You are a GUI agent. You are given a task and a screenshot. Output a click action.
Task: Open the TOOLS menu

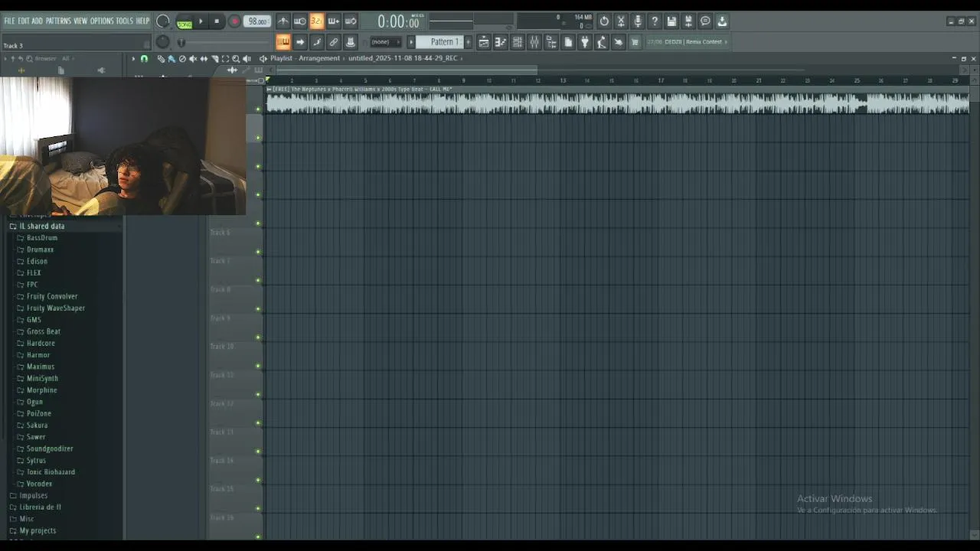(x=124, y=21)
